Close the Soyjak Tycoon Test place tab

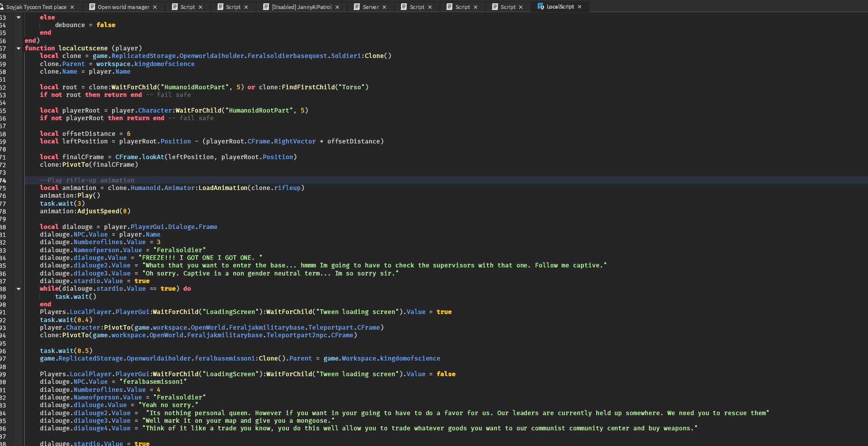[72, 7]
